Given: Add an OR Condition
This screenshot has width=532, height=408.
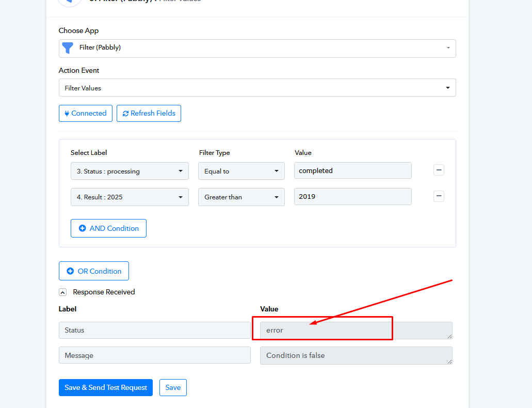Looking at the screenshot, I should [93, 271].
